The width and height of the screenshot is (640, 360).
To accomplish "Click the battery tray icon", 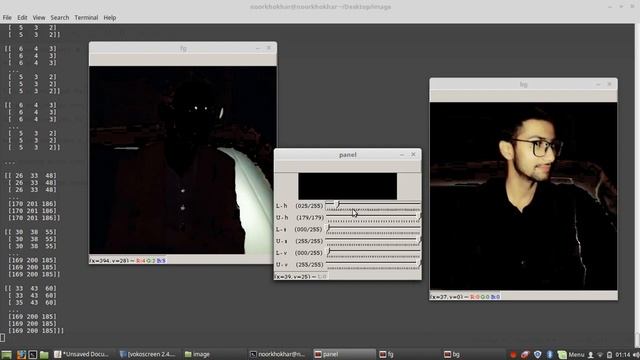I will 609,355.
